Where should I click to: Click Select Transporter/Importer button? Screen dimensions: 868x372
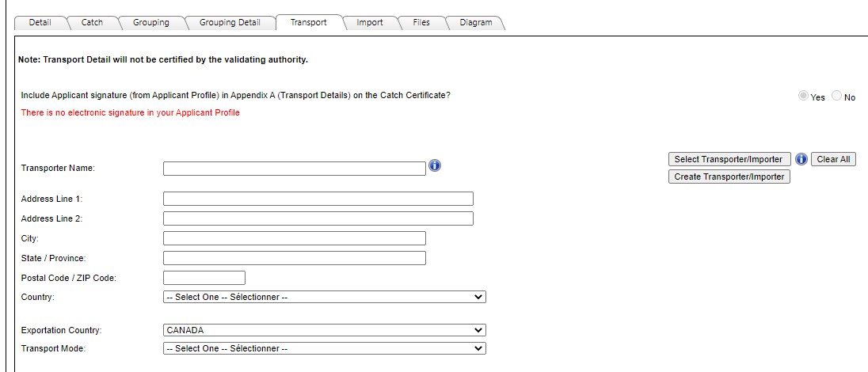[729, 159]
